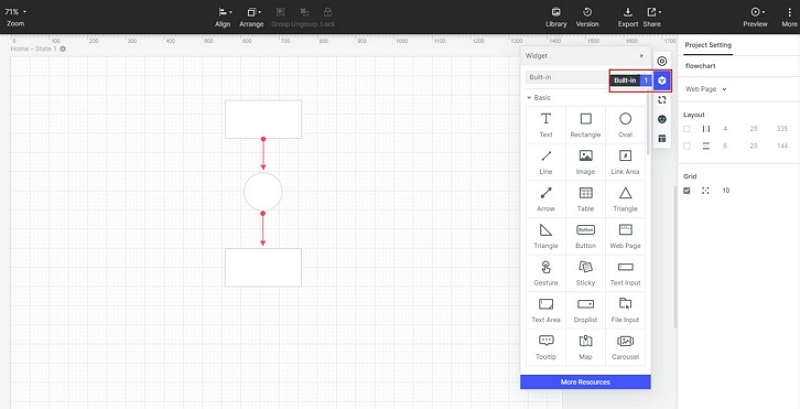The height and width of the screenshot is (409, 800).
Task: Pick the Arrow widget
Action: [x=545, y=199]
